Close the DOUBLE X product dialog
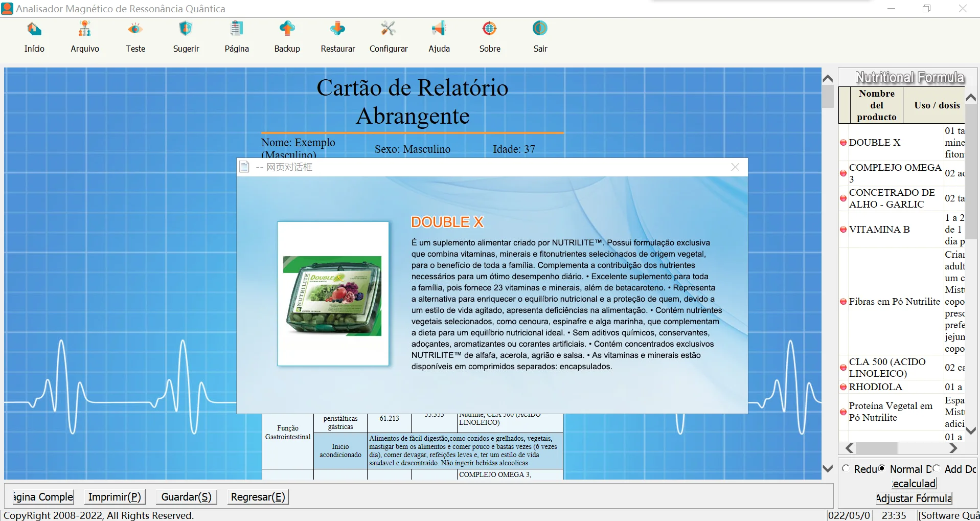Screen dimensions: 980x521 click(735, 167)
